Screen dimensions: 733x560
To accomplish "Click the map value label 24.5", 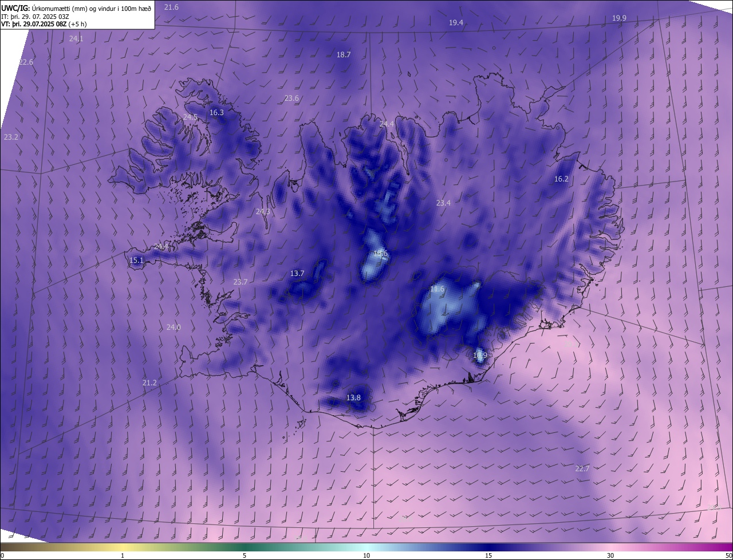I will pos(190,117).
